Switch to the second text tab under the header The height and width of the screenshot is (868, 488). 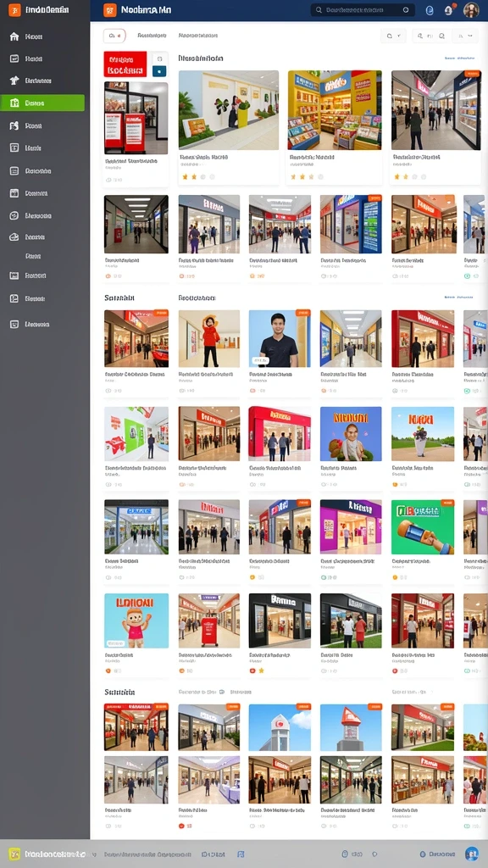pos(197,36)
